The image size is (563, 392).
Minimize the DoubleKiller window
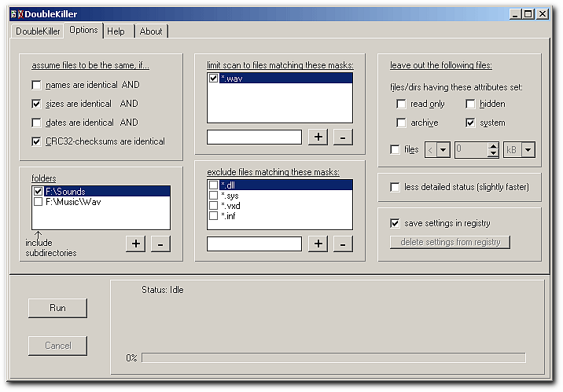515,14
